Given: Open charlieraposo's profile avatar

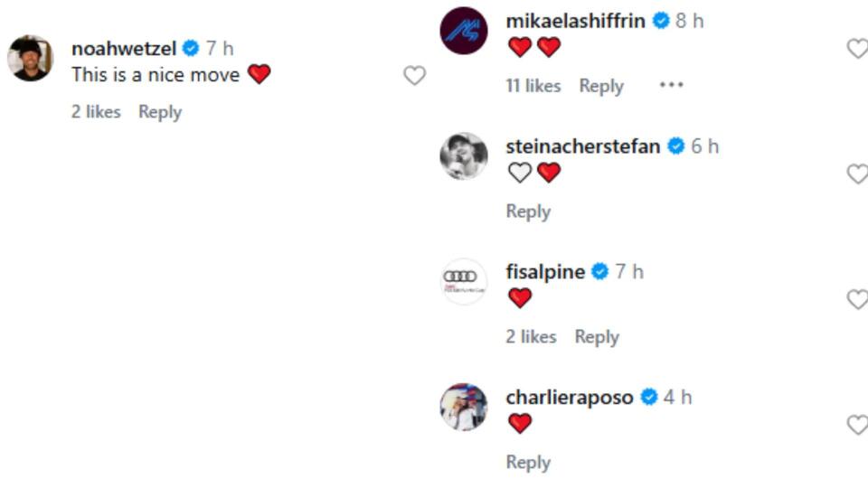Looking at the screenshot, I should click(x=464, y=407).
